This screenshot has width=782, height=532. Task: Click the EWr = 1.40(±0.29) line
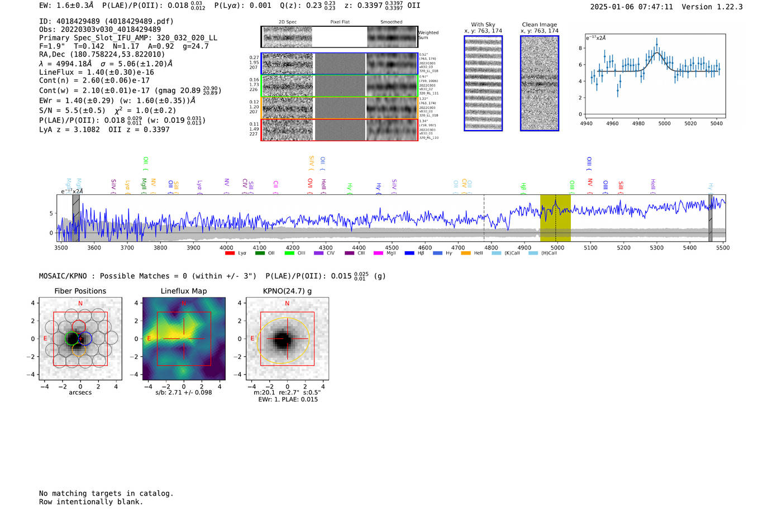tap(117, 100)
